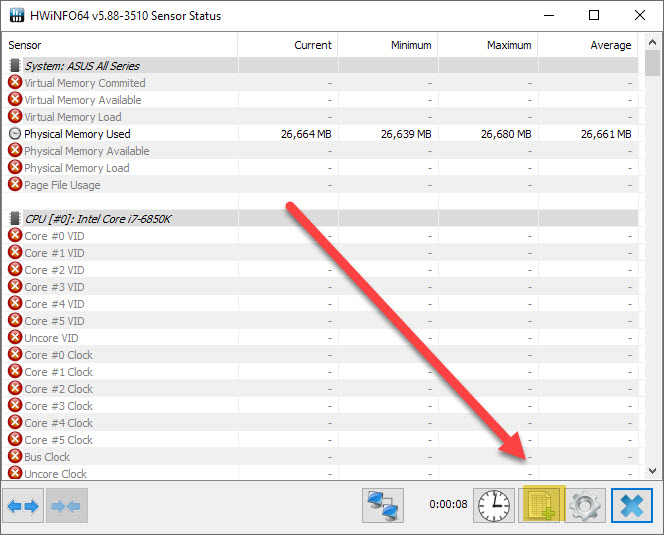Click red X icon beside Uncore Clock
Image resolution: width=664 pixels, height=535 pixels.
(15, 473)
